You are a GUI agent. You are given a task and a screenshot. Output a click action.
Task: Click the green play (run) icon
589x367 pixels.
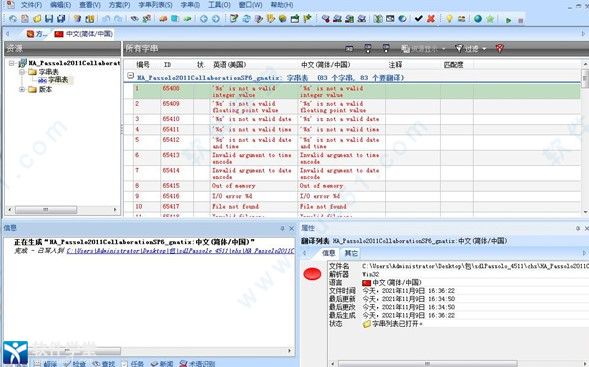tap(508, 20)
